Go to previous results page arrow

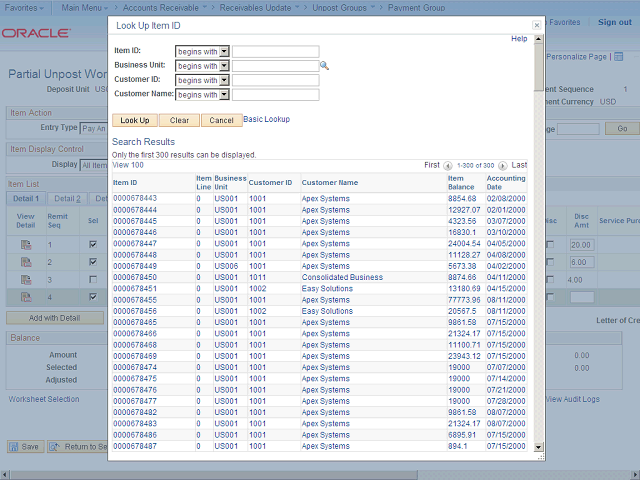pyautogui.click(x=447, y=165)
